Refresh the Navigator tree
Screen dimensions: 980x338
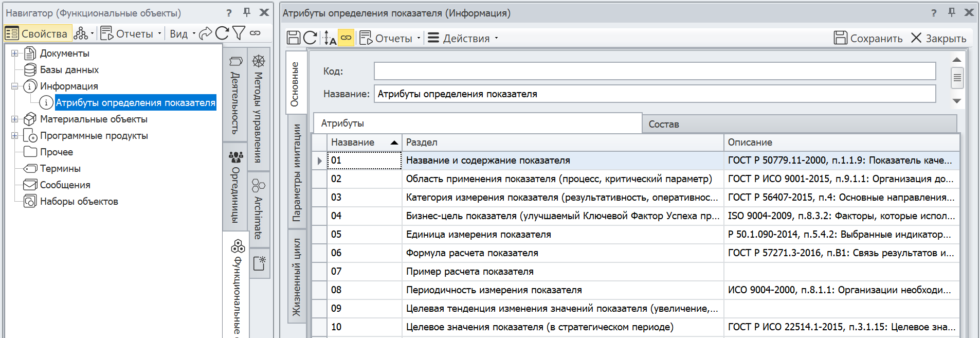222,33
